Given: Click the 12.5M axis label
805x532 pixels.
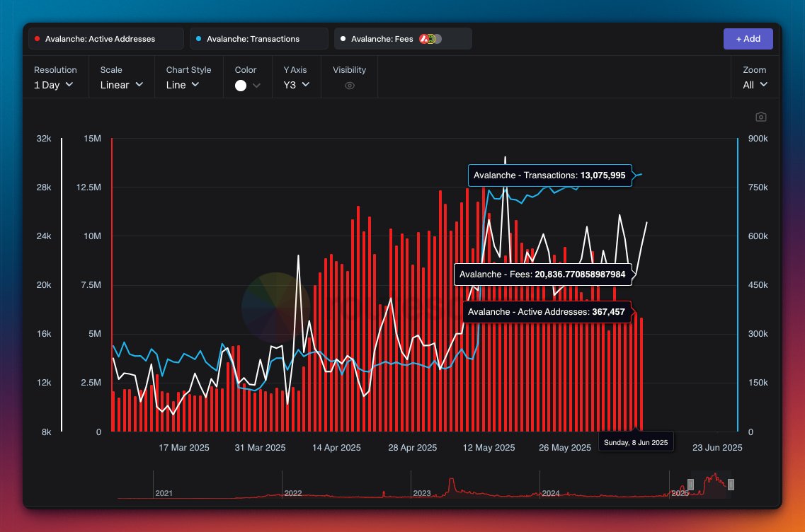Looking at the screenshot, I should [x=89, y=187].
